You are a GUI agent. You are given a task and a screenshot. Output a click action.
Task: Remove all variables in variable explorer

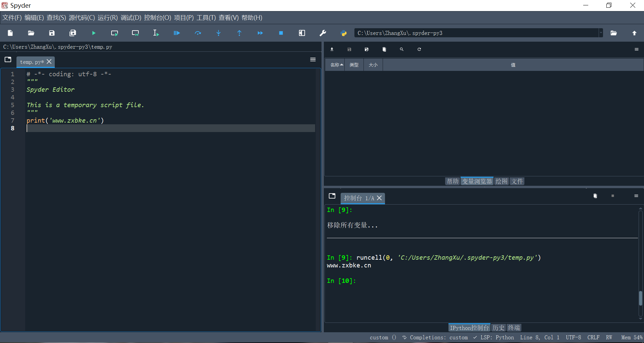[384, 49]
